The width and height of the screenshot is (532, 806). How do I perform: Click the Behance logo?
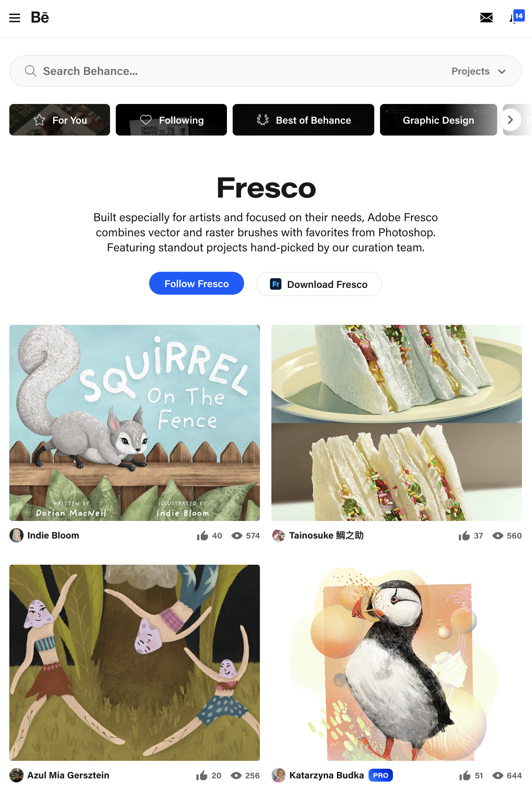40,17
